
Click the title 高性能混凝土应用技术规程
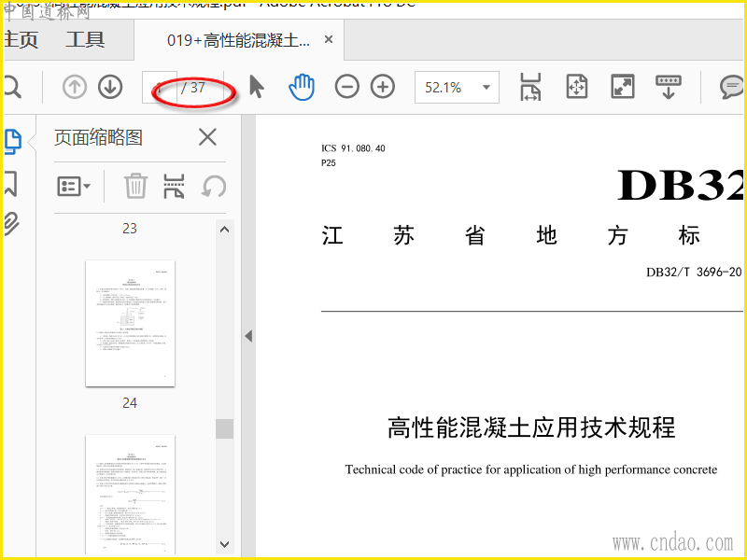[531, 427]
